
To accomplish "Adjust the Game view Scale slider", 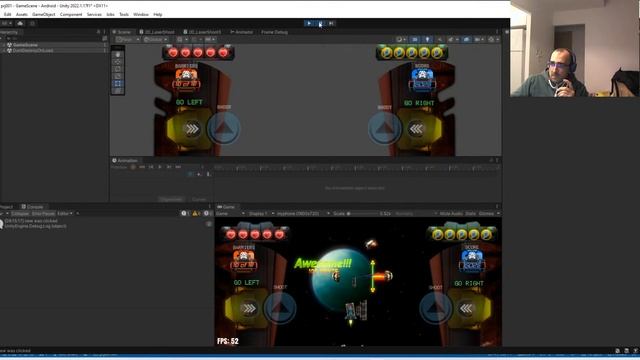I will pyautogui.click(x=362, y=213).
